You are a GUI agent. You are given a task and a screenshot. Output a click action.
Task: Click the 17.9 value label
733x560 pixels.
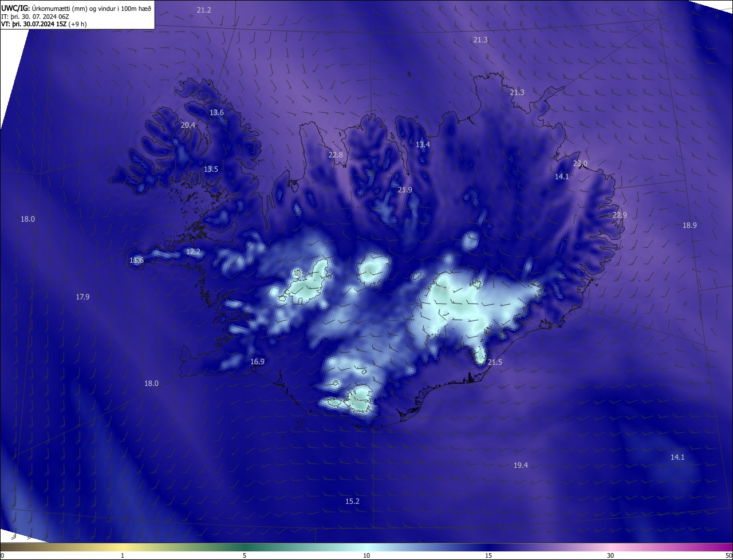pos(82,297)
